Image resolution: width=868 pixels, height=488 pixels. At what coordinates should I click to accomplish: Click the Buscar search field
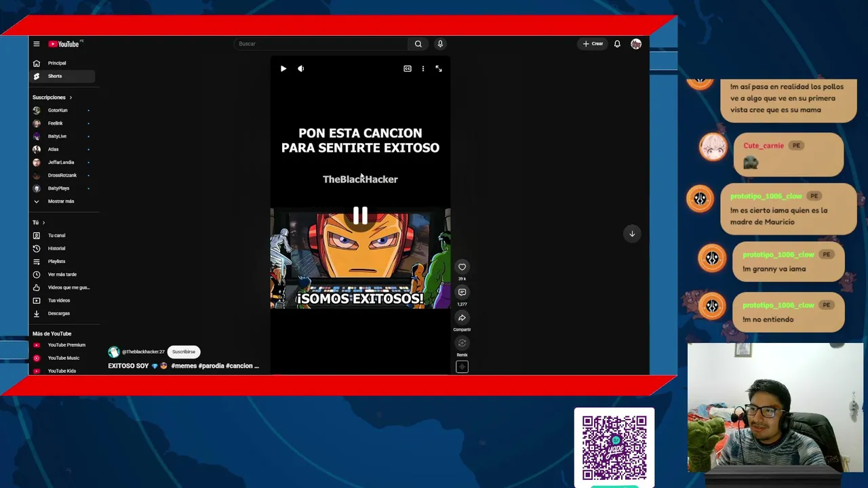321,44
